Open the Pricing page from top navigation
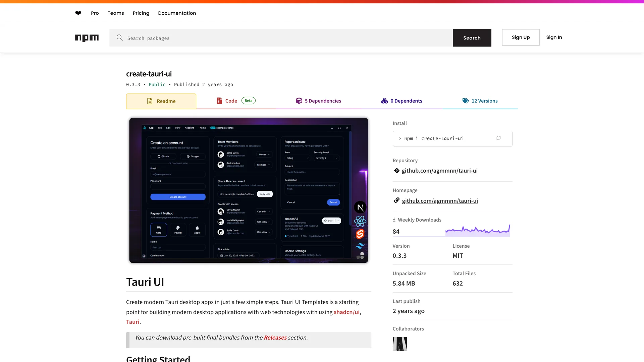The height and width of the screenshot is (362, 644). click(141, 13)
